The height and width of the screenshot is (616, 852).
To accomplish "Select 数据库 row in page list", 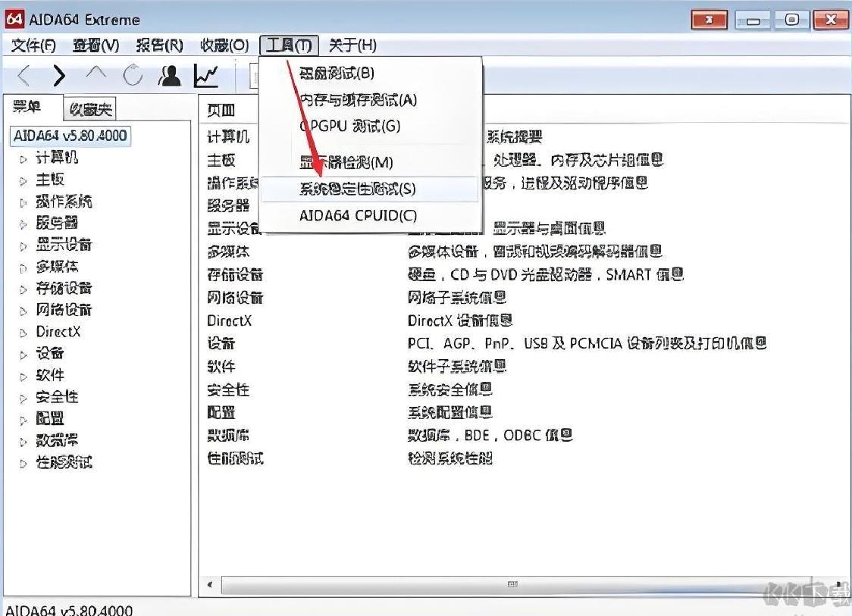I will (x=228, y=435).
